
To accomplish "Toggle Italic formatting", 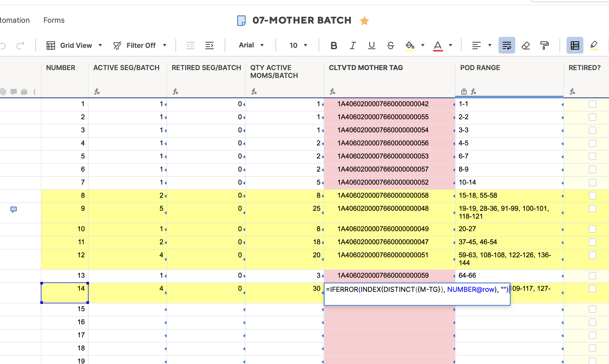I will coord(353,45).
